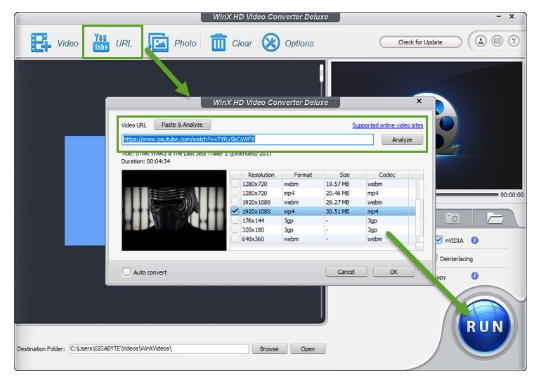Click the Video URL input field

[248, 139]
